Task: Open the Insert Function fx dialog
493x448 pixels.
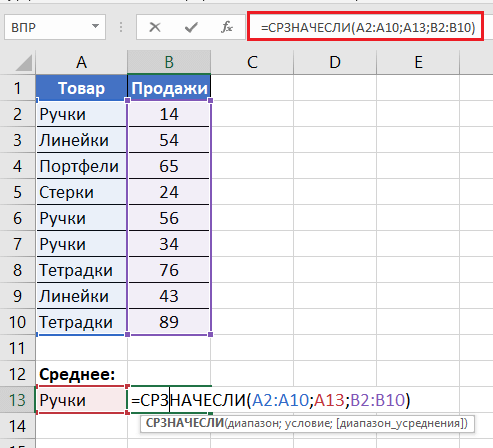Action: click(x=227, y=27)
